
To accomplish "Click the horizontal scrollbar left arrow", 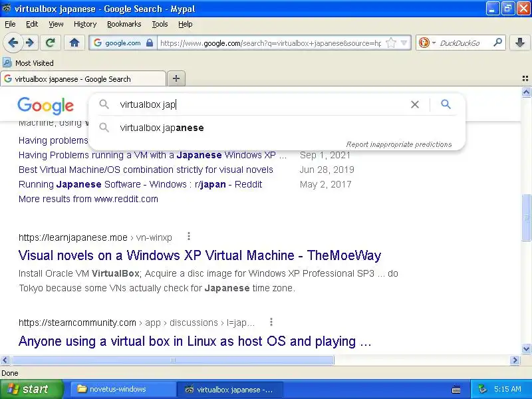I will point(5,360).
